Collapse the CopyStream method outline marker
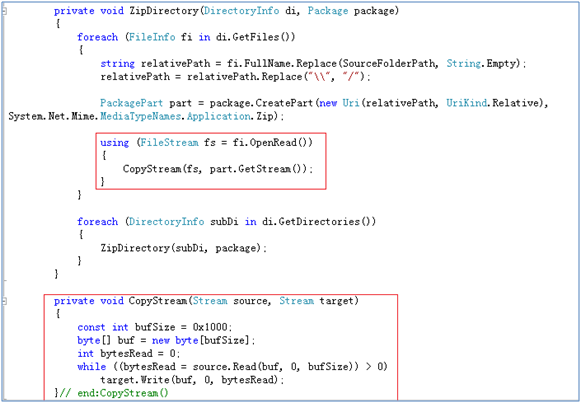The image size is (582, 403). [4, 301]
